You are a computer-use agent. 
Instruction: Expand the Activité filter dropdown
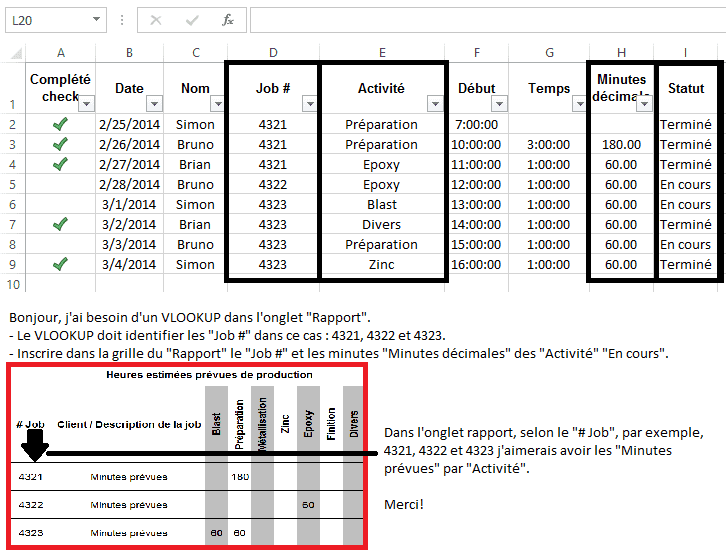pos(434,104)
